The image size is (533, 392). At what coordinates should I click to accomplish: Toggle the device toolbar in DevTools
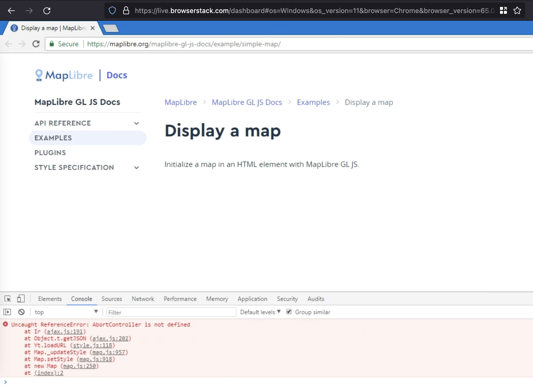[x=21, y=299]
